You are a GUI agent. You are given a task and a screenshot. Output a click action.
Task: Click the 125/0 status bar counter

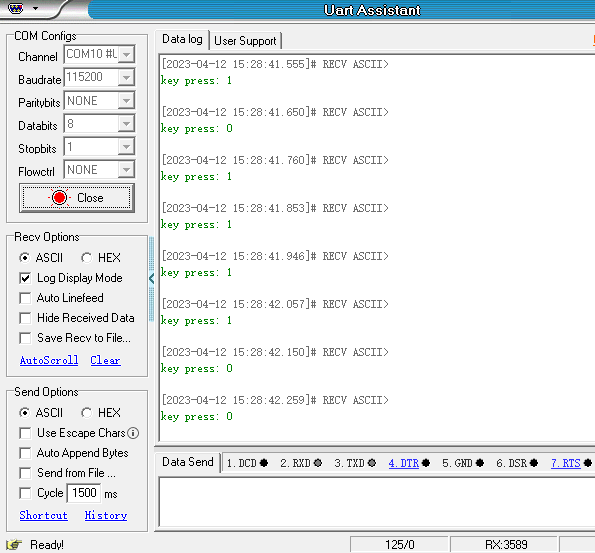[x=400, y=545]
